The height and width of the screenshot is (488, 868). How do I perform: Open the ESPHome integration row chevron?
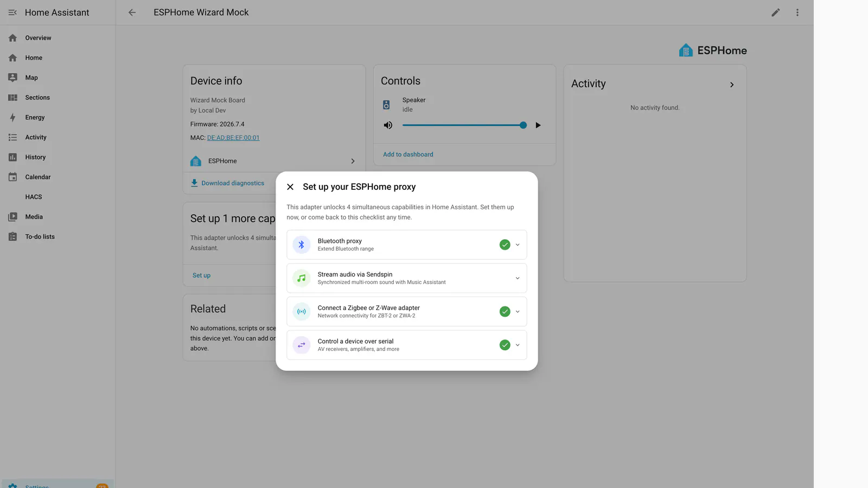[x=353, y=161]
